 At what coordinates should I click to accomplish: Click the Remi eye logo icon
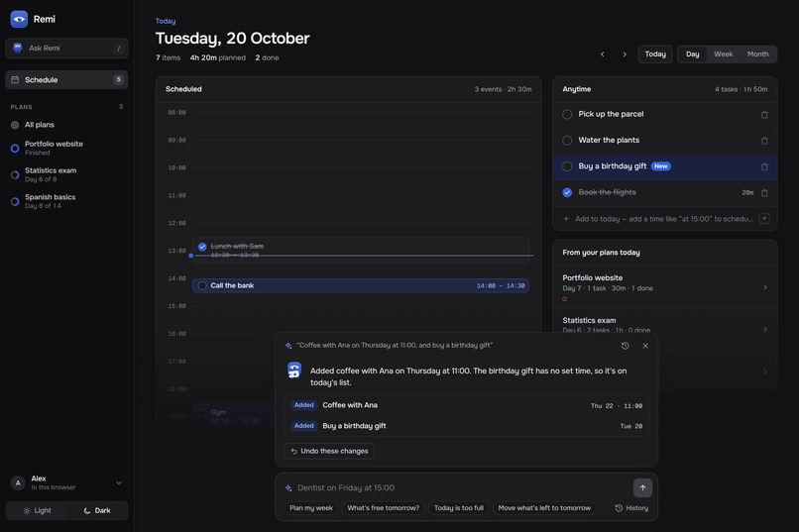19,19
